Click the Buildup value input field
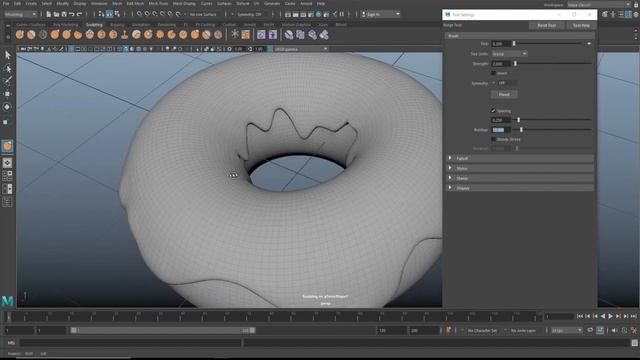 click(x=501, y=130)
